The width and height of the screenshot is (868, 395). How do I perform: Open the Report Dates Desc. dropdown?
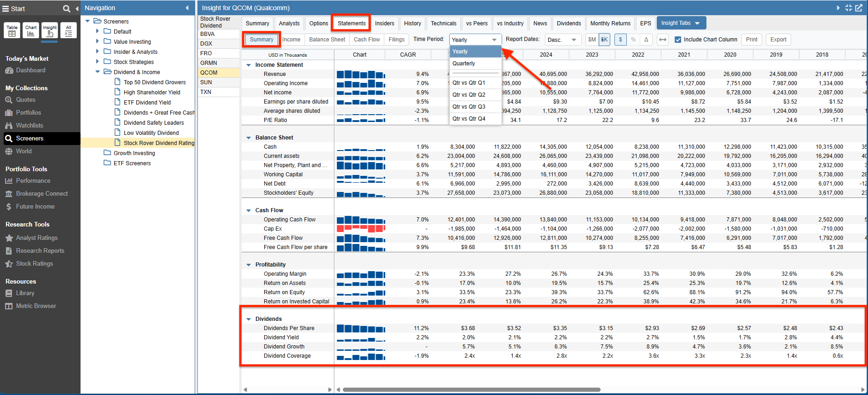(563, 40)
